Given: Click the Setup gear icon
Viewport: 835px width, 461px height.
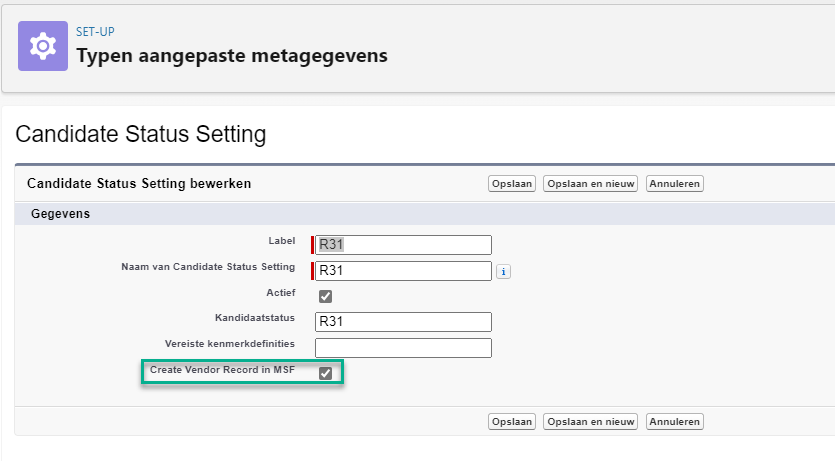Looking at the screenshot, I should [43, 46].
